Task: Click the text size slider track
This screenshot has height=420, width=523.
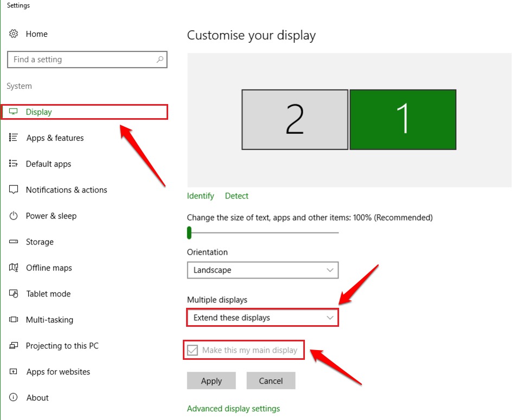Action: point(263,233)
